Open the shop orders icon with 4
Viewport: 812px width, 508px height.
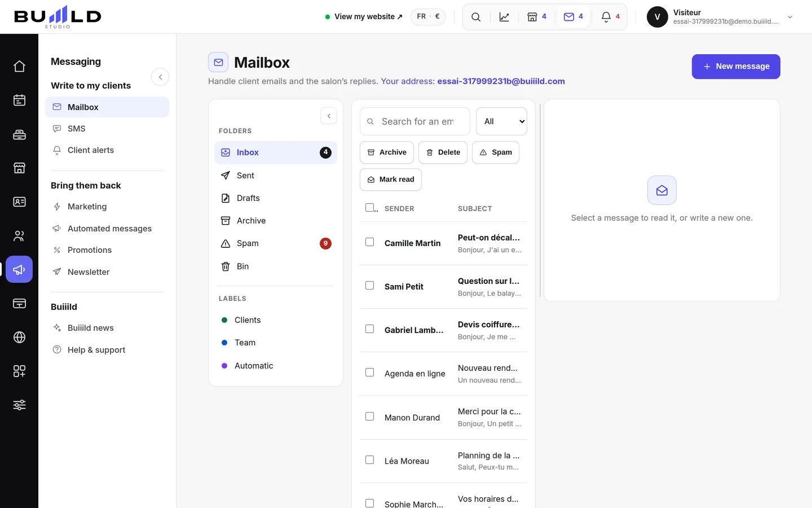point(537,17)
